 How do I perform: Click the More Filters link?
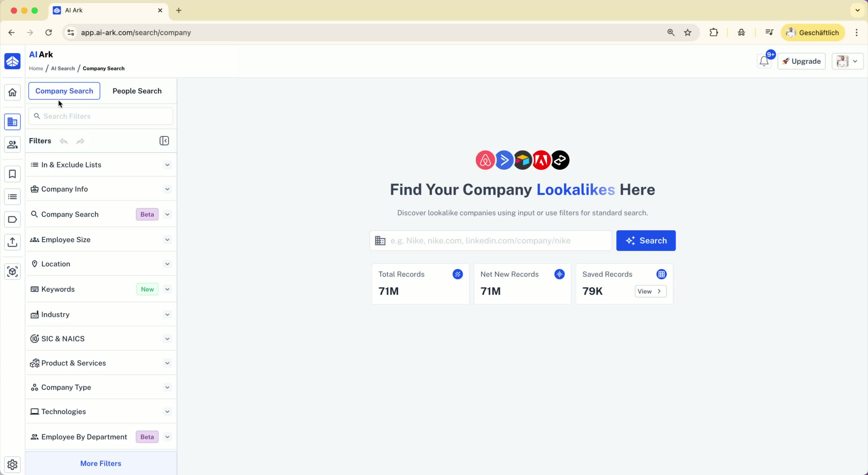click(100, 463)
